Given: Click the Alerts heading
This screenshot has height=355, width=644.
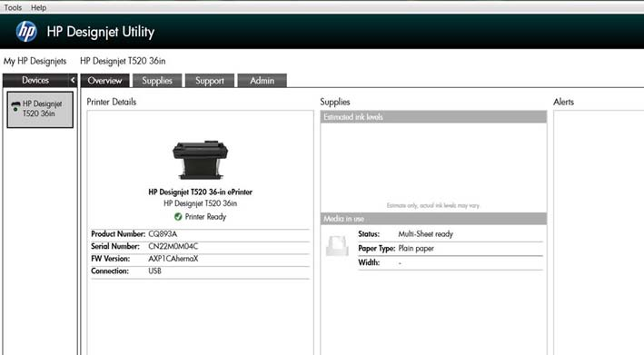Looking at the screenshot, I should (563, 102).
